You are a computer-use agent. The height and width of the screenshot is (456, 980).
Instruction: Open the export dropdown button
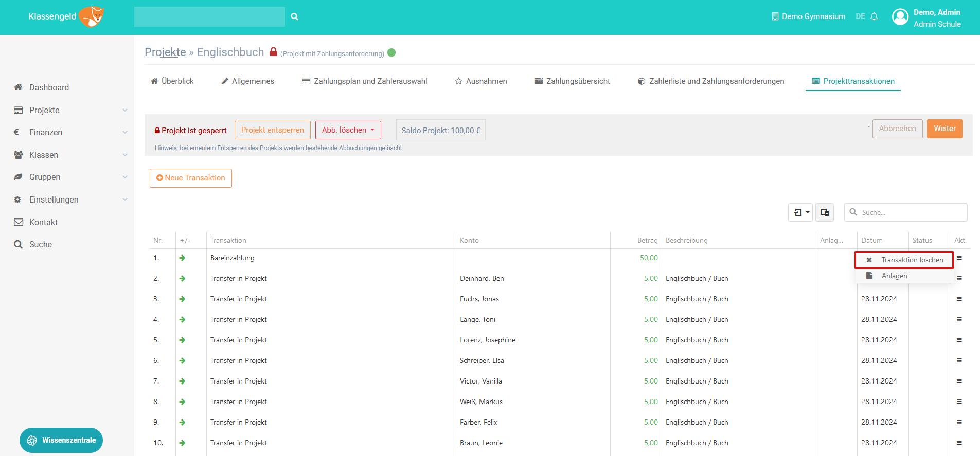click(x=800, y=212)
